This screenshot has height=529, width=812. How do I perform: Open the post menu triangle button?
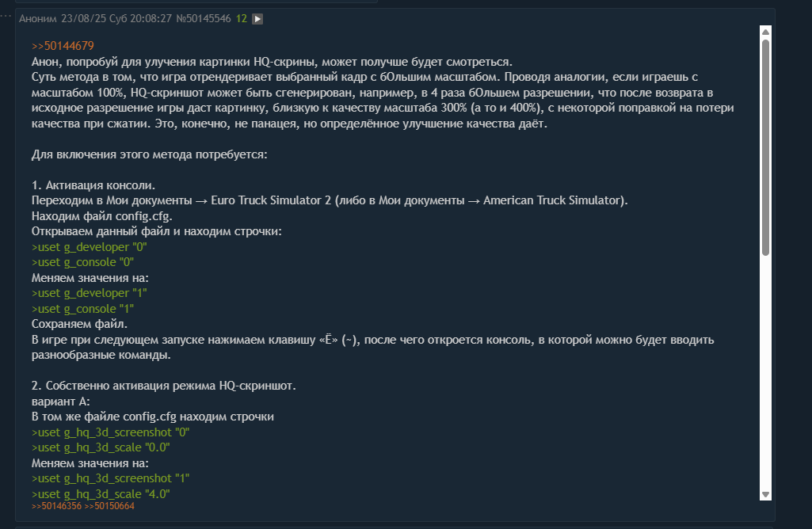(x=257, y=18)
